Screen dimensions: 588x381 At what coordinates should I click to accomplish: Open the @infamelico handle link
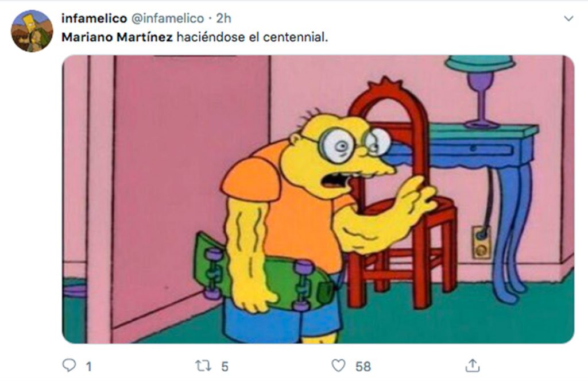(167, 18)
